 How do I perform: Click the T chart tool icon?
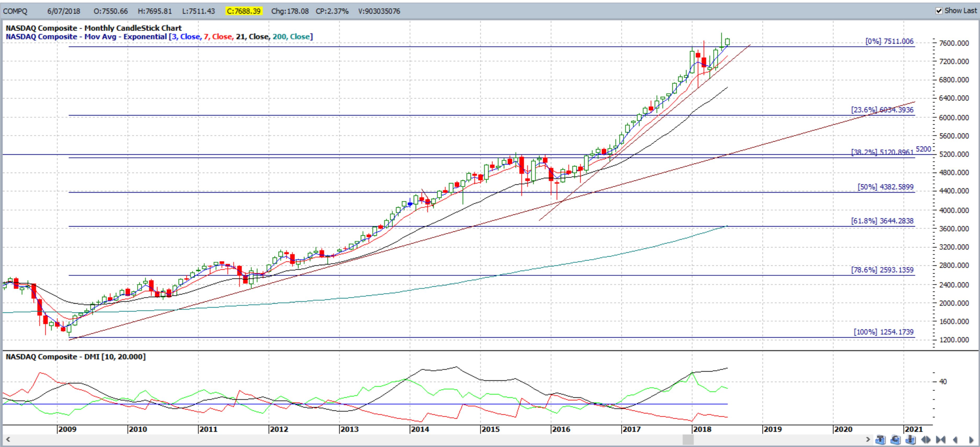point(880,440)
